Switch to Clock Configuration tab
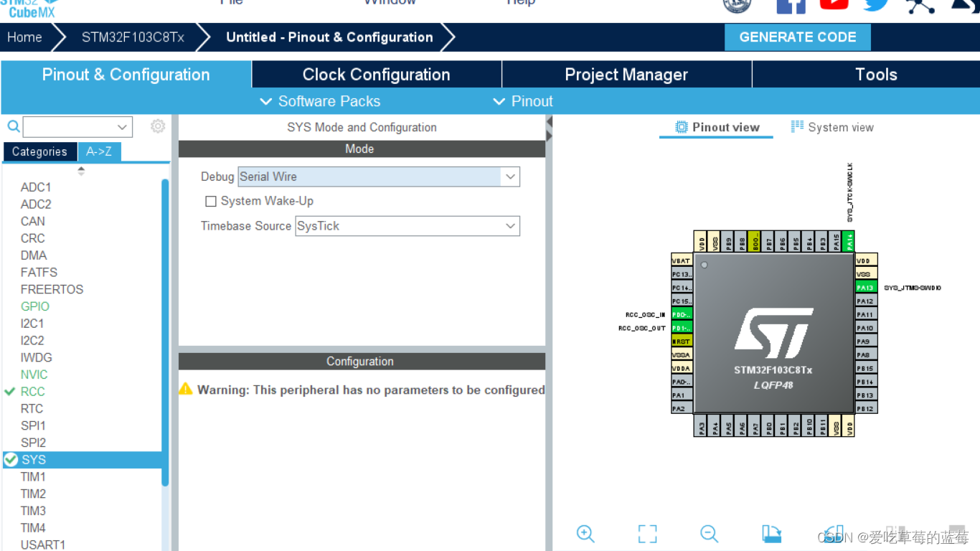This screenshot has height=551, width=980. [x=377, y=75]
